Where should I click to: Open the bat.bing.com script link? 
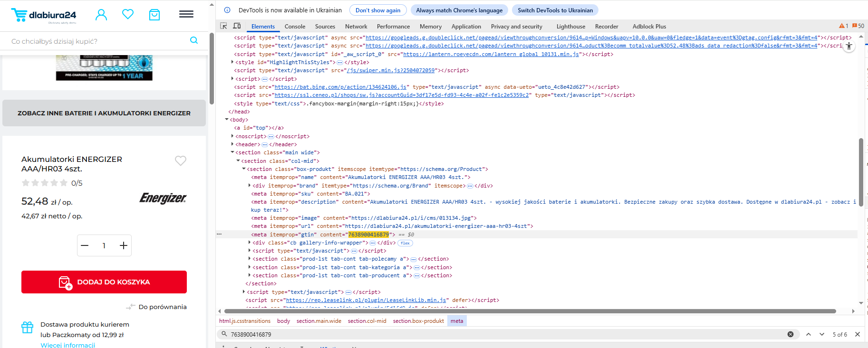(340, 87)
